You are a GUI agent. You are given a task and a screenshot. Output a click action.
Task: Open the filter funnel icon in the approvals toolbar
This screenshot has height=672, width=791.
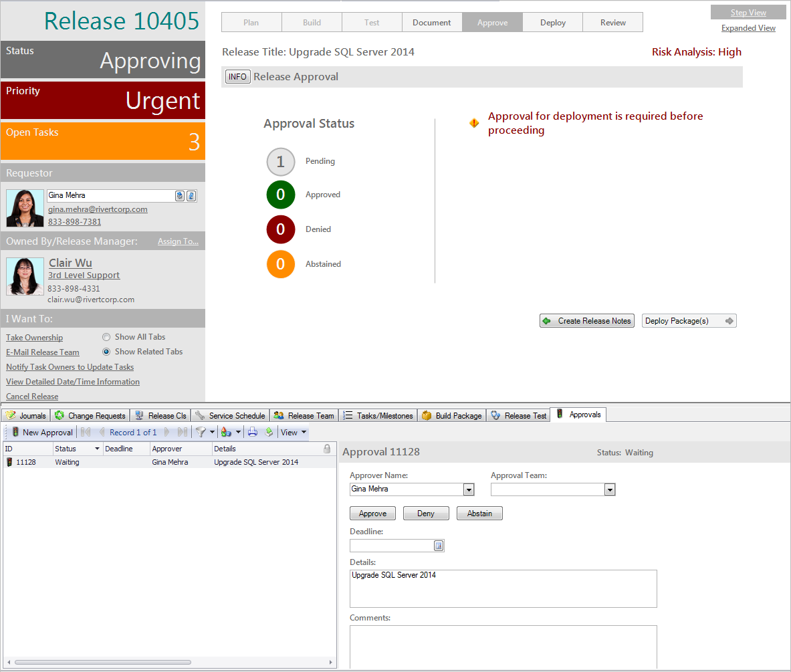(201, 432)
